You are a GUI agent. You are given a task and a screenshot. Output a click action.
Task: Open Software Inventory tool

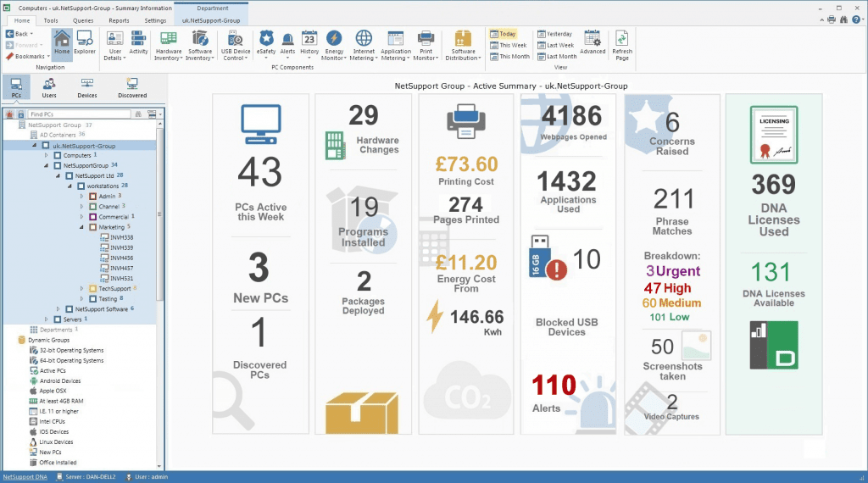pos(200,46)
